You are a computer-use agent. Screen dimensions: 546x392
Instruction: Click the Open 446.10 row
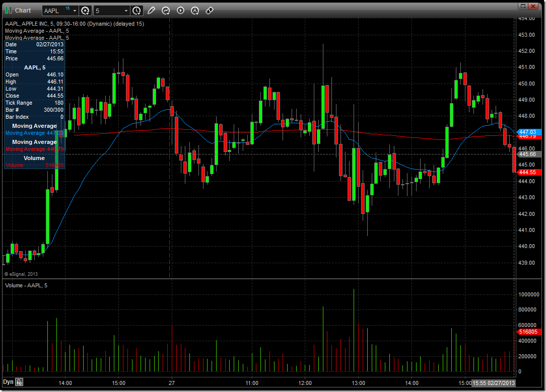point(34,74)
